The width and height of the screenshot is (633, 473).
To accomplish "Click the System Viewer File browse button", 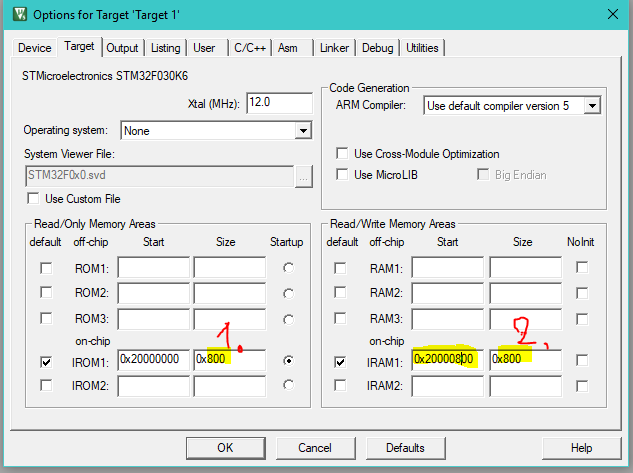I will pos(304,176).
